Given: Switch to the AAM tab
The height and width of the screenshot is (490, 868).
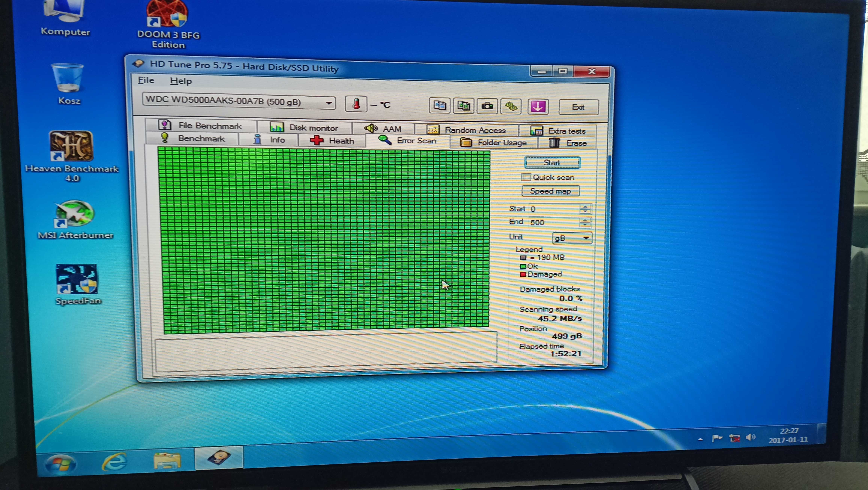Looking at the screenshot, I should pos(384,129).
